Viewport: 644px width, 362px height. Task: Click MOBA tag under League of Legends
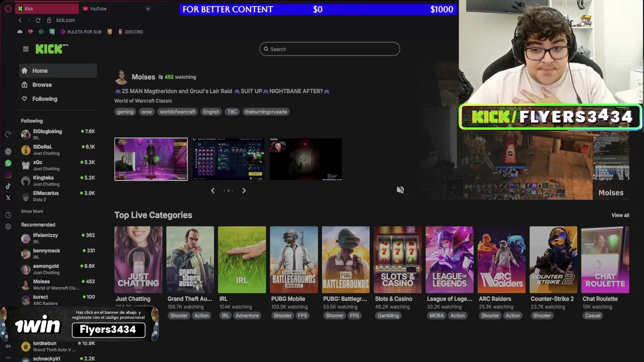pos(436,316)
